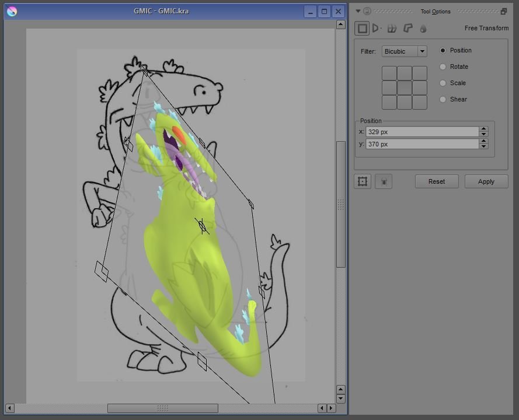The height and width of the screenshot is (420, 519).
Task: Choose the Position radio option
Action: [x=456, y=50]
